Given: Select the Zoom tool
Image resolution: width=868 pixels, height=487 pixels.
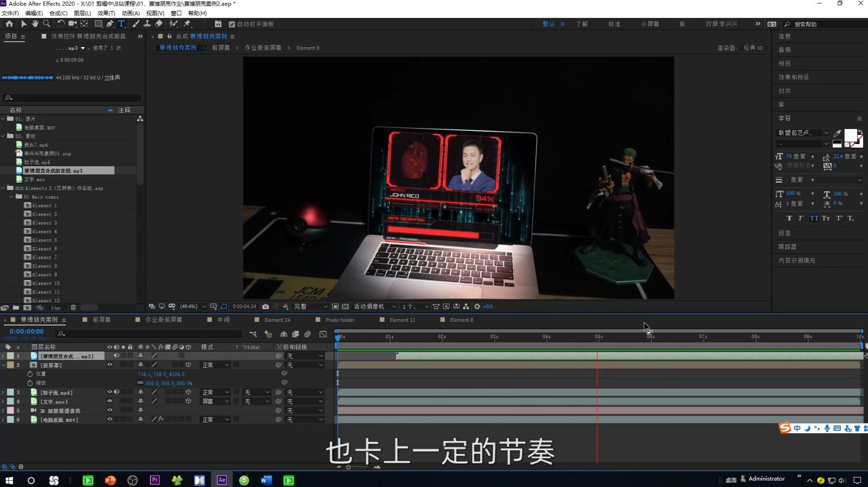Looking at the screenshot, I should [47, 24].
